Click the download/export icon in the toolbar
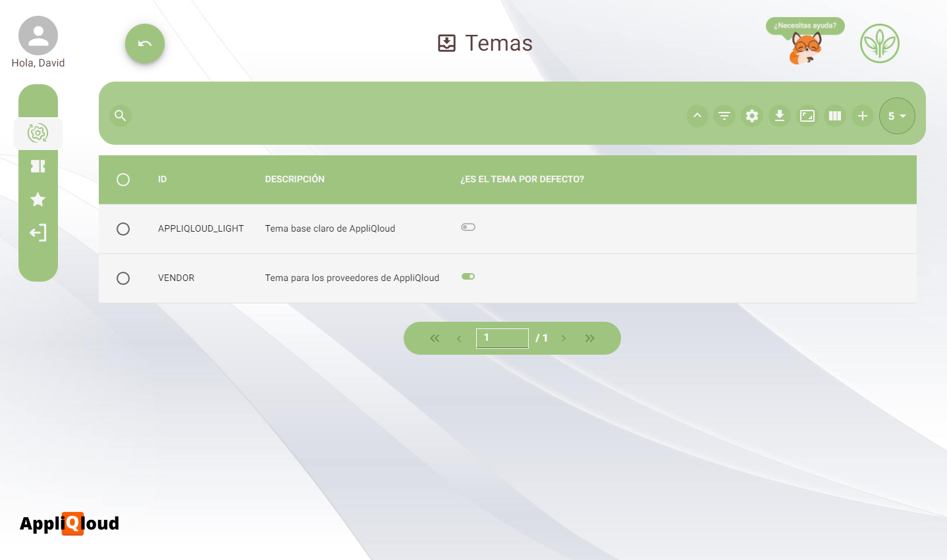 point(780,116)
